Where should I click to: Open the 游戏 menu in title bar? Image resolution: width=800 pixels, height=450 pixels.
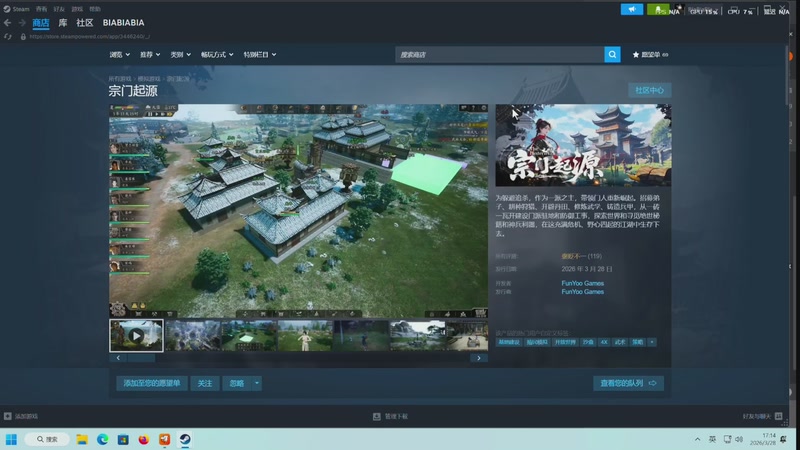click(x=77, y=9)
